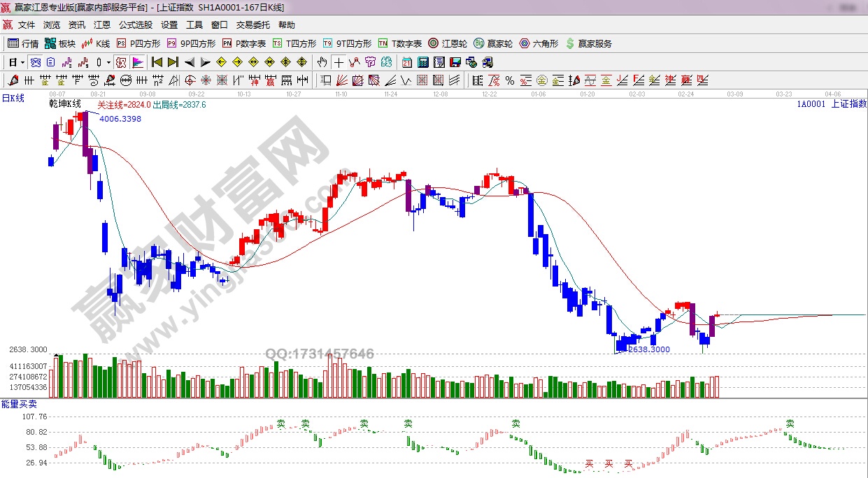The width and height of the screenshot is (868, 478).
Task: Launch the 赢家轮 wheel tool
Action: [493, 43]
